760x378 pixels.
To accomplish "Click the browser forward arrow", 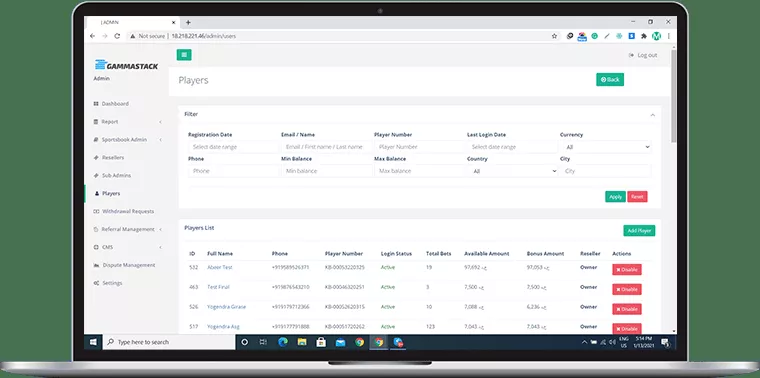I will tap(105, 36).
